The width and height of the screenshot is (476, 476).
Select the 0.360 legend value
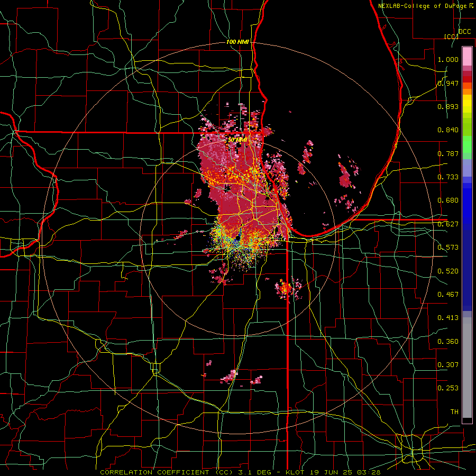click(x=448, y=342)
